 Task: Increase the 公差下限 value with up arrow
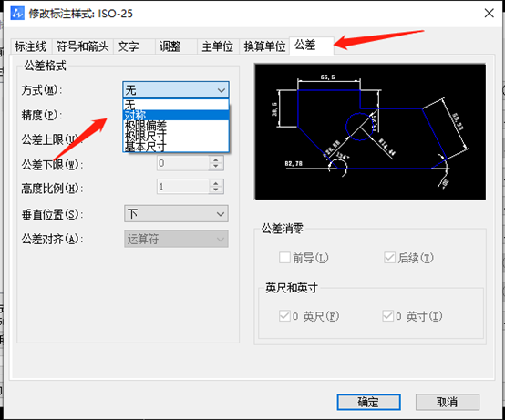(x=216, y=159)
